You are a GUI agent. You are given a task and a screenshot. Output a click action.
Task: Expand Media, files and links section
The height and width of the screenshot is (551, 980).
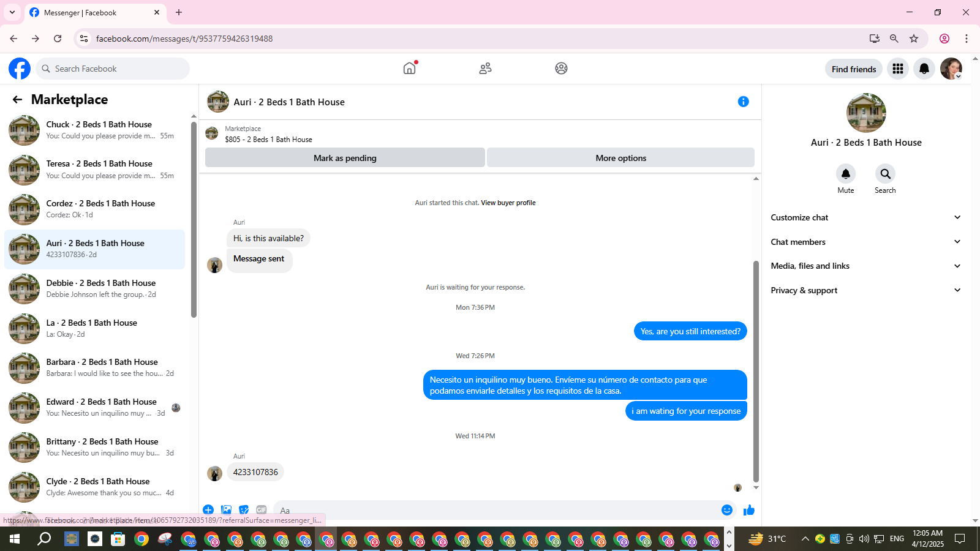pos(866,266)
